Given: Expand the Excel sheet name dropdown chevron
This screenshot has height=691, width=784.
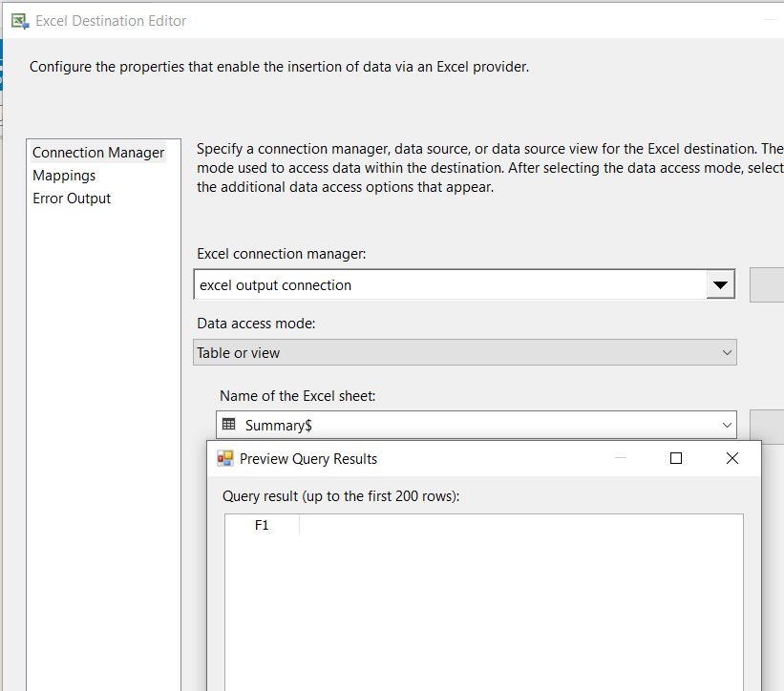Looking at the screenshot, I should [728, 425].
